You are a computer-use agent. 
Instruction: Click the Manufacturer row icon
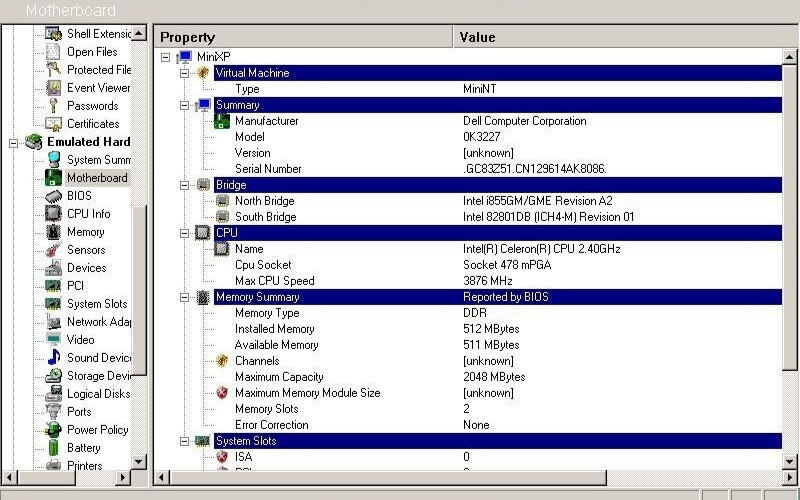222,121
